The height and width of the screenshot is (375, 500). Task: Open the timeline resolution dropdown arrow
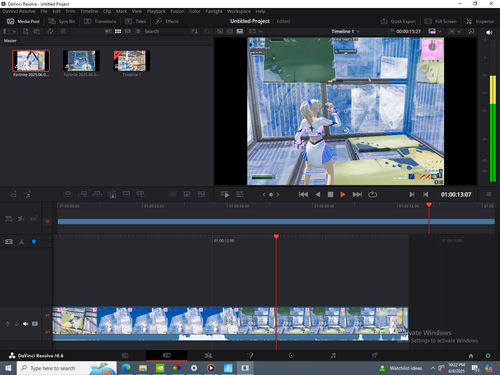pos(440,31)
